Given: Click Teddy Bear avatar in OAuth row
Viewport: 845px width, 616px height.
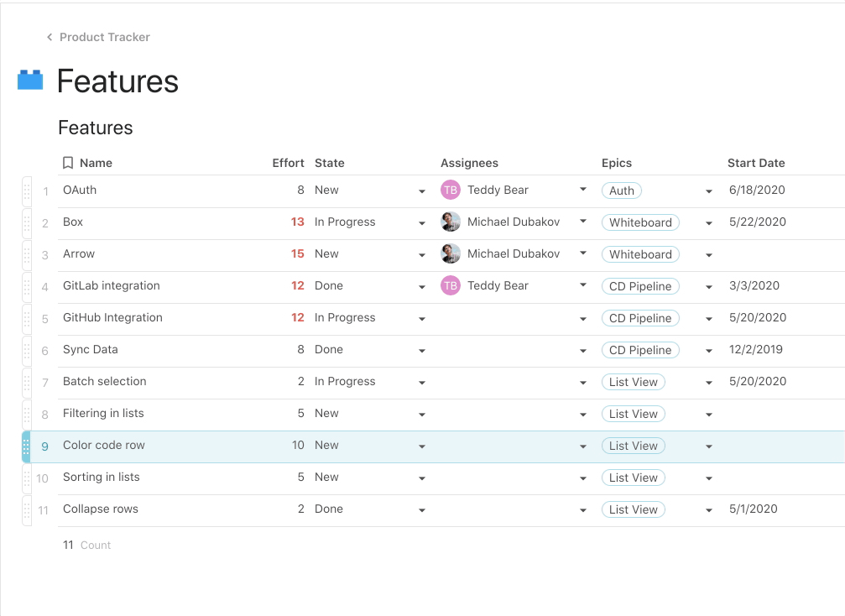Looking at the screenshot, I should 451,191.
